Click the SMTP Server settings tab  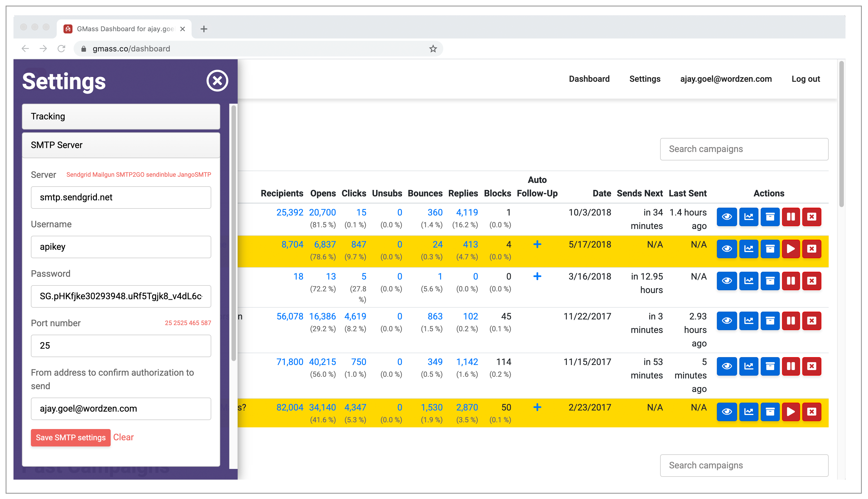[122, 145]
